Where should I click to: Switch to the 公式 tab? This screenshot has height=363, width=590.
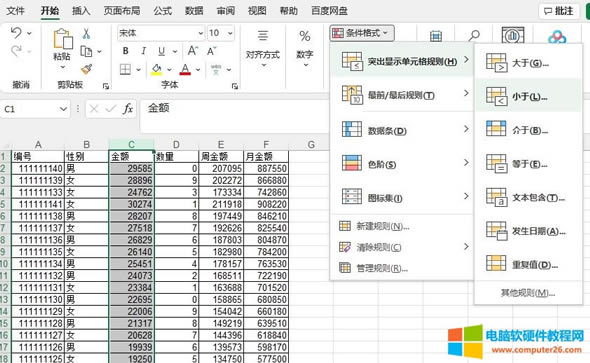[x=163, y=11]
